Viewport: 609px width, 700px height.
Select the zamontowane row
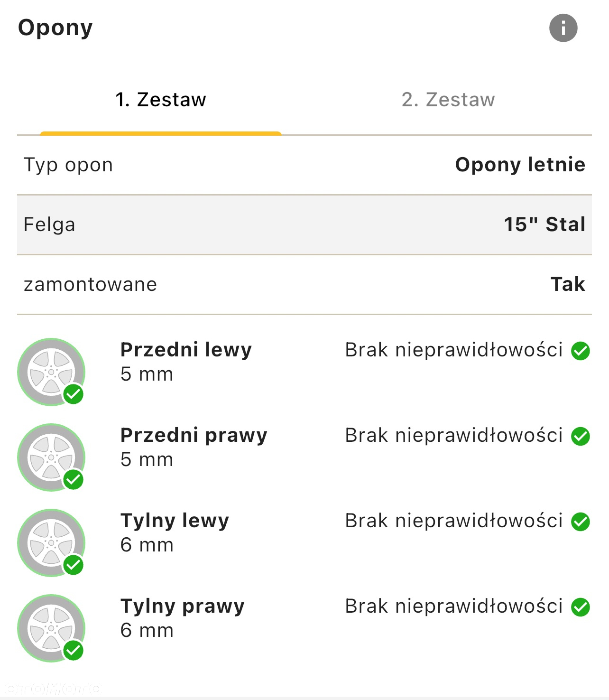(304, 285)
